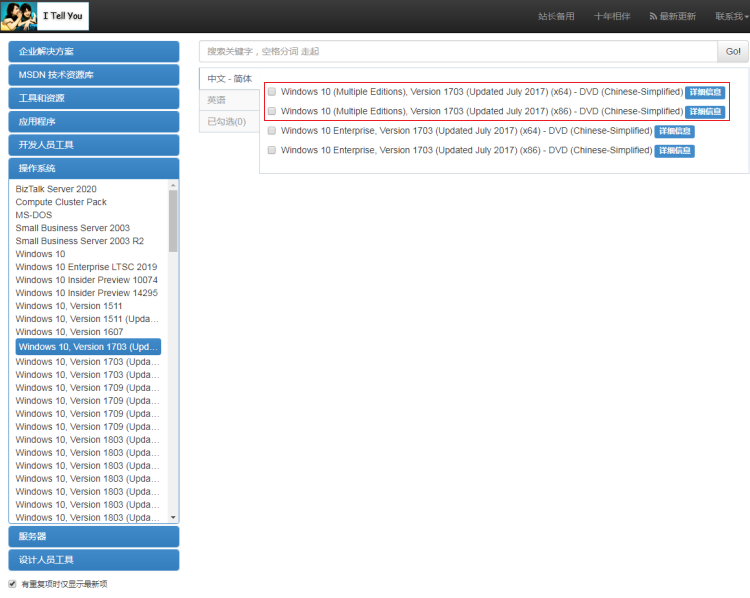Select Small Business Server 2003 R2

click(79, 241)
